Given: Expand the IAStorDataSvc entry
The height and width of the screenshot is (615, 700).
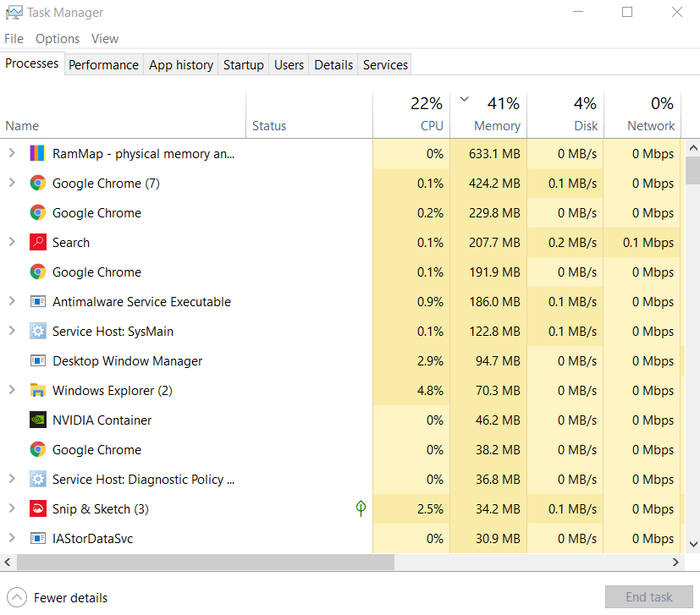Looking at the screenshot, I should pos(12,538).
